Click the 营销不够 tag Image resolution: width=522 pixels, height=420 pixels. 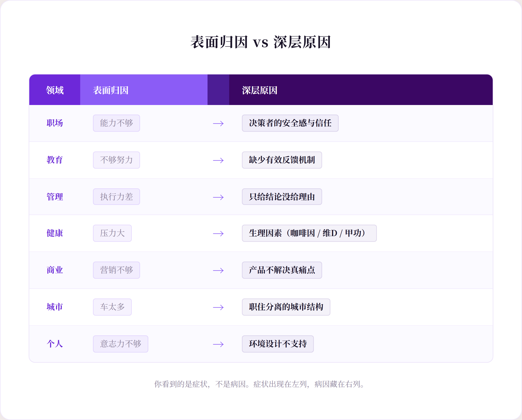(x=116, y=270)
